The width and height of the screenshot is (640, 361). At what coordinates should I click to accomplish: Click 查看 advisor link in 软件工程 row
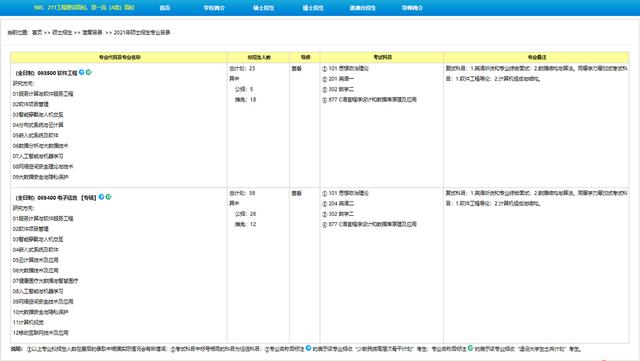tap(297, 69)
